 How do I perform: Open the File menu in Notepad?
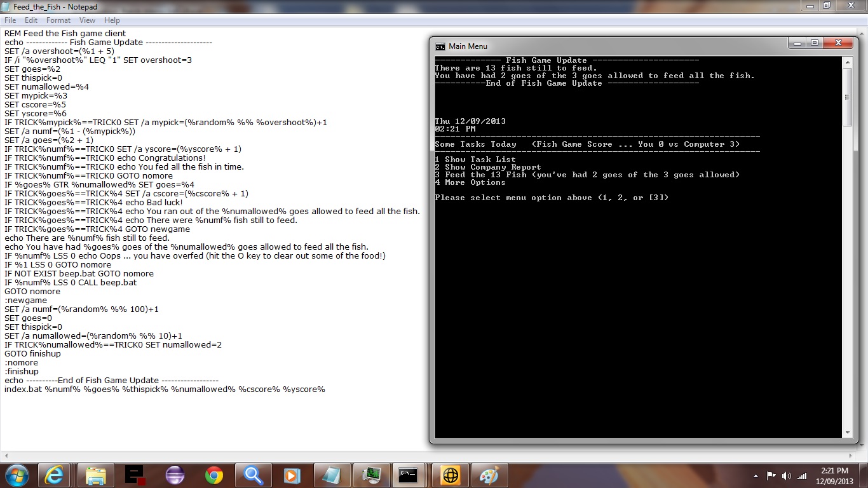pyautogui.click(x=10, y=20)
